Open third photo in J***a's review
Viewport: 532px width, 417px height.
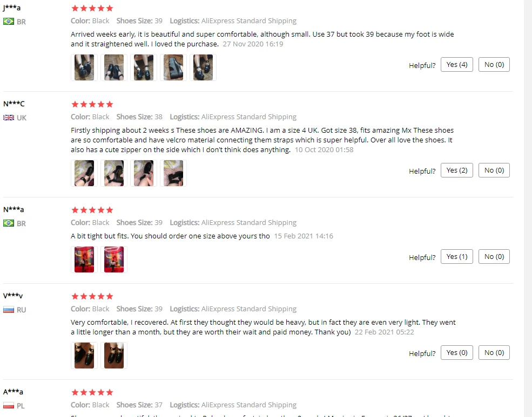pyautogui.click(x=144, y=67)
